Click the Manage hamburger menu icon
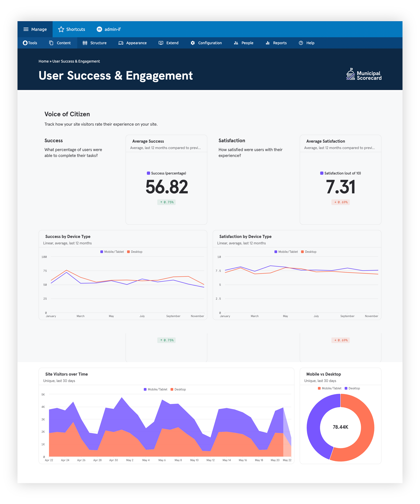 pos(26,29)
